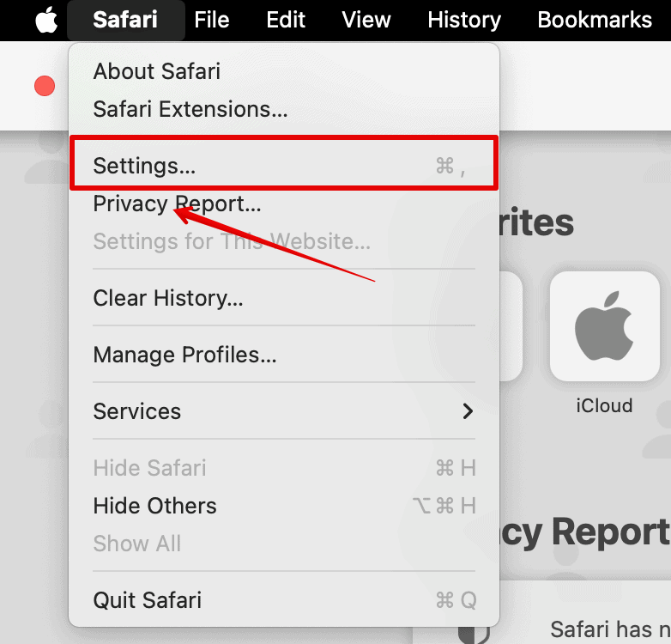Expand the Services submenu
This screenshot has height=644, width=671.
coord(283,411)
